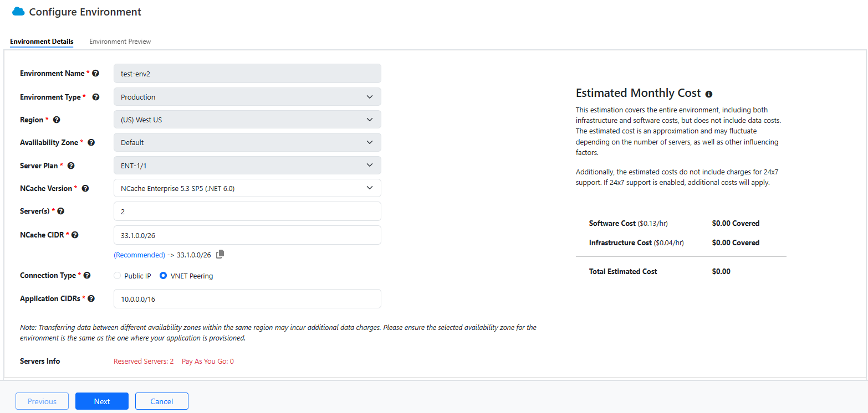Open help icon for Environment Type
The width and height of the screenshot is (868, 413).
coord(96,97)
